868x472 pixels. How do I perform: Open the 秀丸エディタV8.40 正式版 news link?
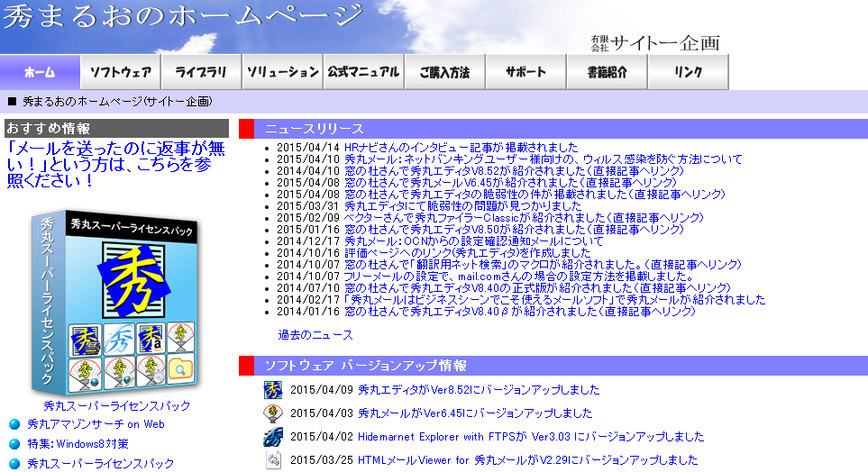coord(537,287)
